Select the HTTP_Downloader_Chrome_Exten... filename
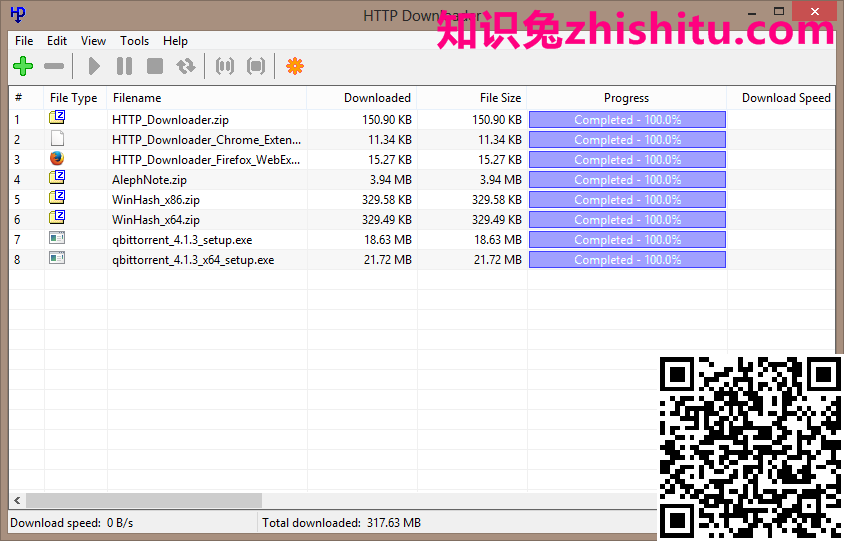Viewport: 844px width, 541px height. (206, 140)
